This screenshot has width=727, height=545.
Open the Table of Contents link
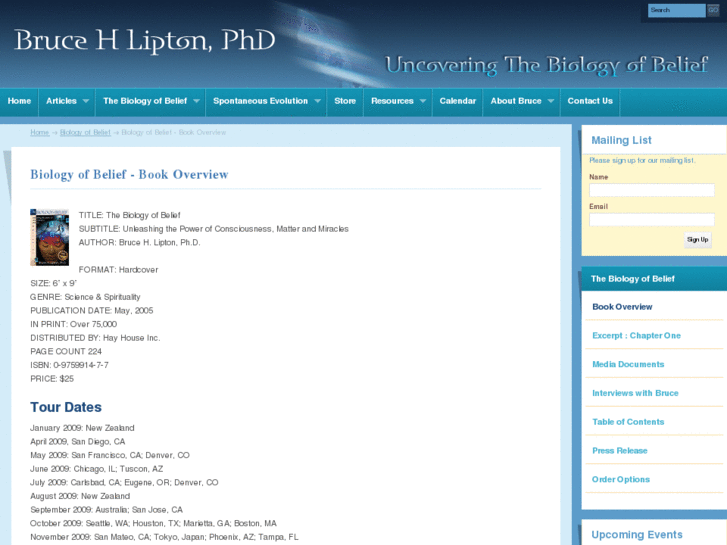tap(628, 422)
